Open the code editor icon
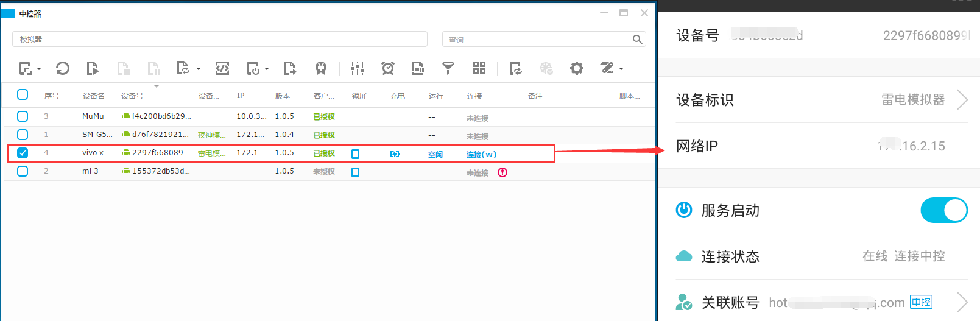 coord(222,68)
